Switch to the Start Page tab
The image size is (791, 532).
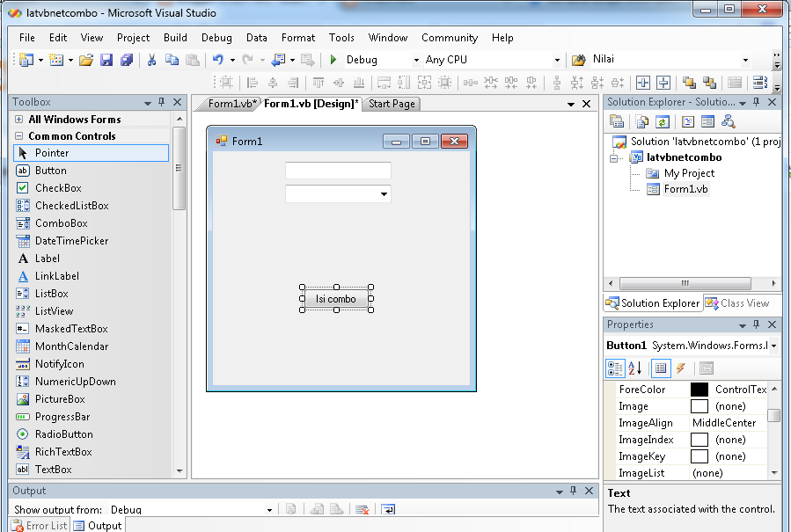click(x=392, y=103)
